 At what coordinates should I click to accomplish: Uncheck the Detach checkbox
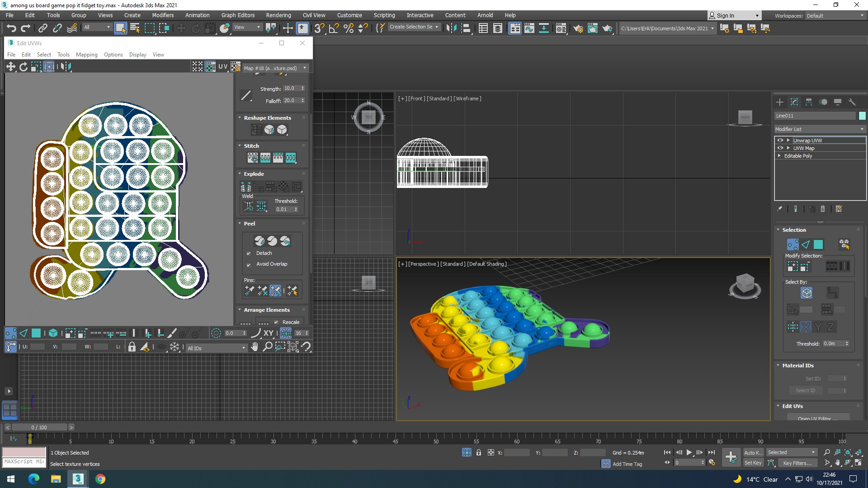click(x=249, y=253)
